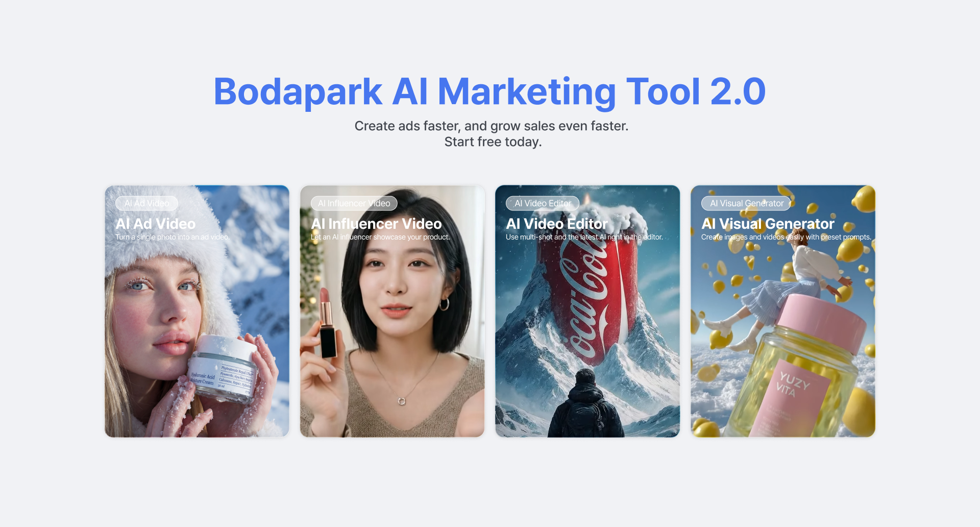This screenshot has width=980, height=527.
Task: Click the "AI Ad Video" pill tag
Action: pos(146,203)
